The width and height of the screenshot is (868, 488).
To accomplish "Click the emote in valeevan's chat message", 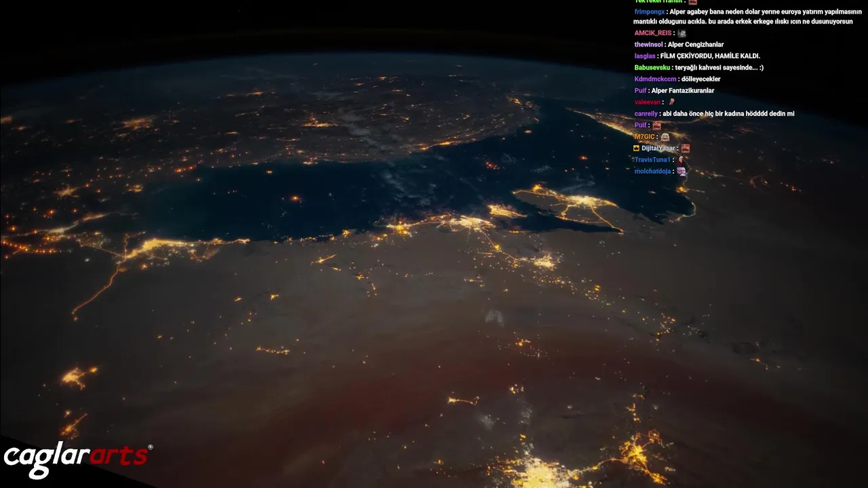I will point(671,102).
